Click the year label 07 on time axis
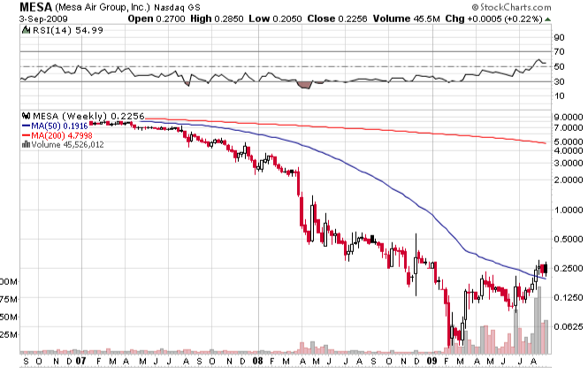Screen dimensions: 588x368 81,361
